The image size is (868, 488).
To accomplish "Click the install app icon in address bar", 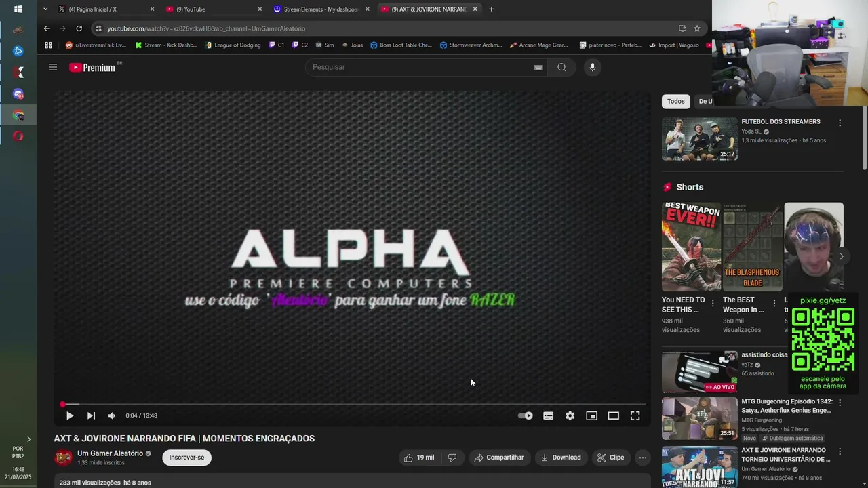I will tap(682, 28).
